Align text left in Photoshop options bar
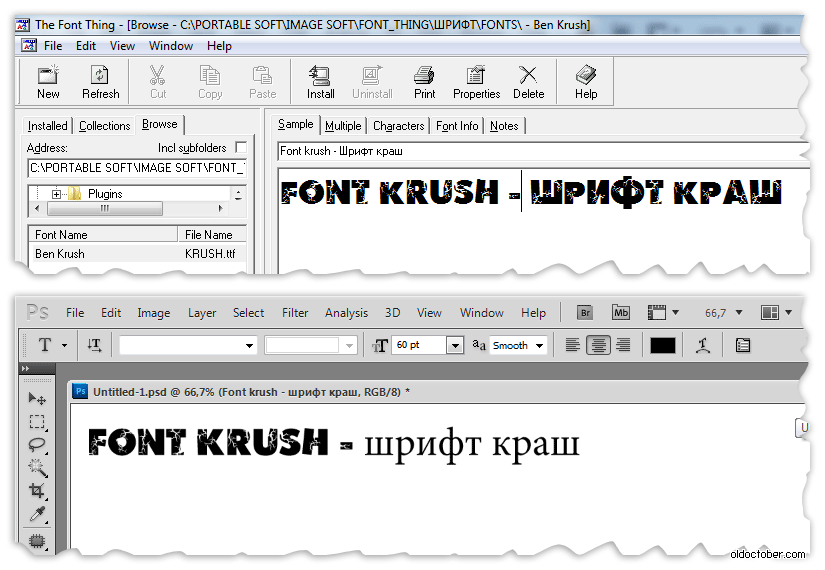This screenshot has width=825, height=570. pos(572,345)
